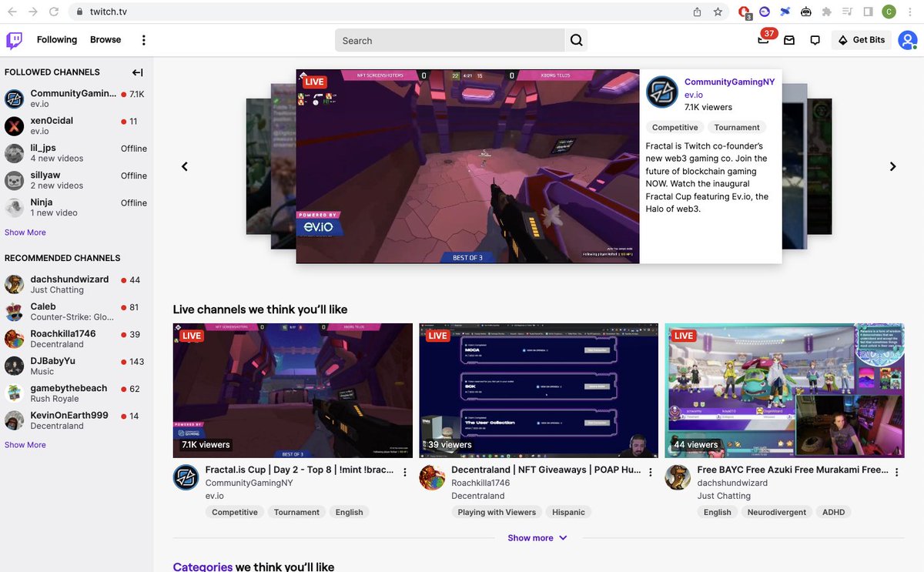
Task: Open sillyaw channel in sidebar
Action: point(75,180)
